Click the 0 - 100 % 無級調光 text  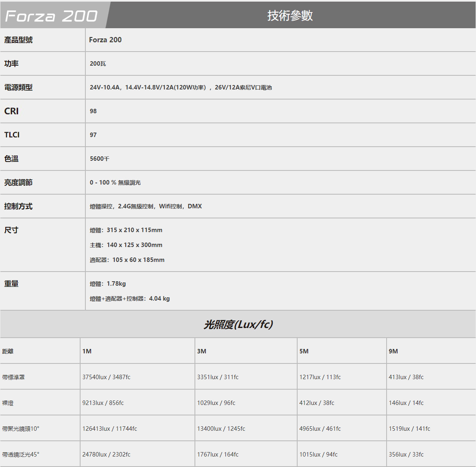[115, 183]
